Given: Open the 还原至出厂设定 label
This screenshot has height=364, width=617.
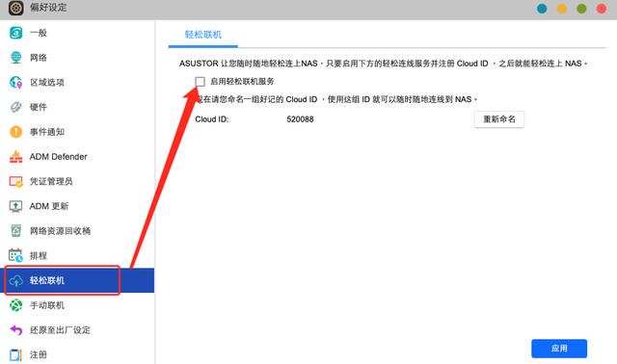Looking at the screenshot, I should point(60,329).
